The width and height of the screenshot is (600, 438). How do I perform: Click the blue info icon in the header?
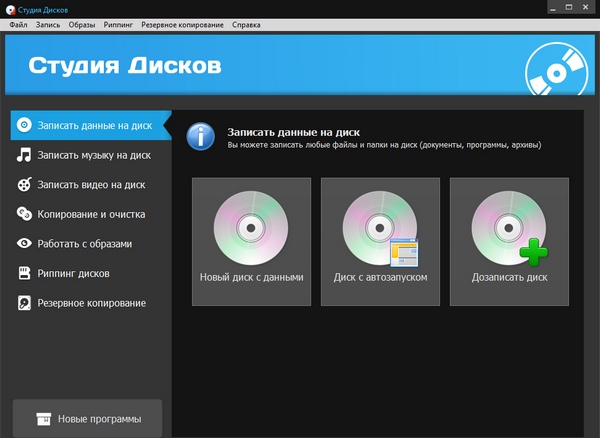pos(202,136)
